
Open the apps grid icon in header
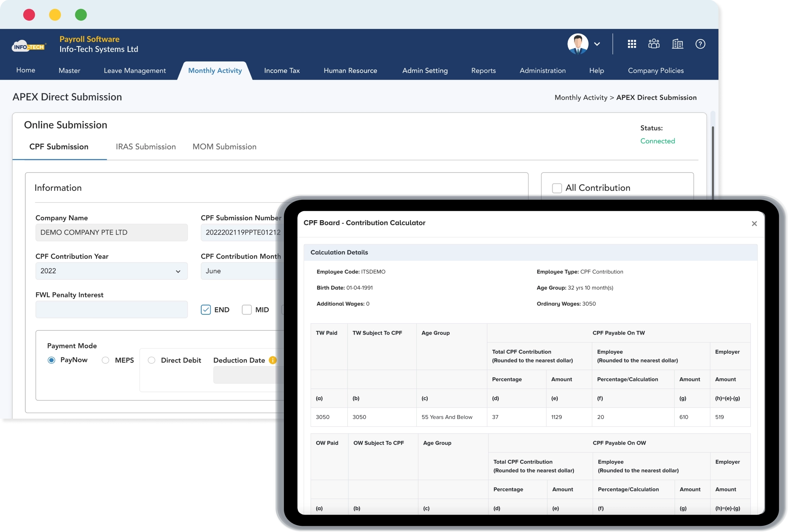(632, 44)
